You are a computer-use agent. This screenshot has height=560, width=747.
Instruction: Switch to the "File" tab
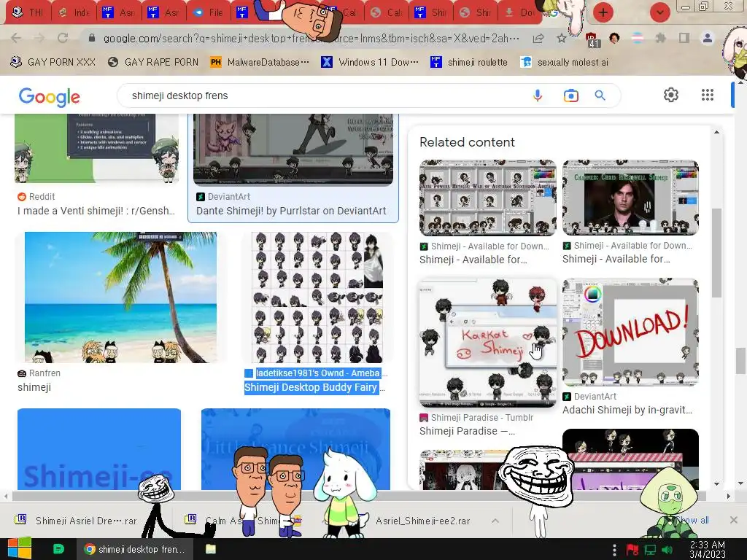(208, 12)
